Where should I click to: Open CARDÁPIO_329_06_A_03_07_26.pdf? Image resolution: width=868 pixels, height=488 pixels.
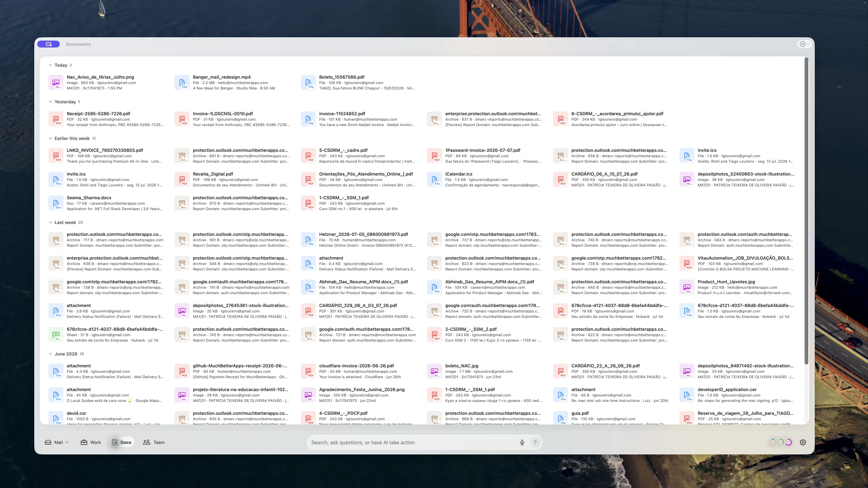coord(358,311)
